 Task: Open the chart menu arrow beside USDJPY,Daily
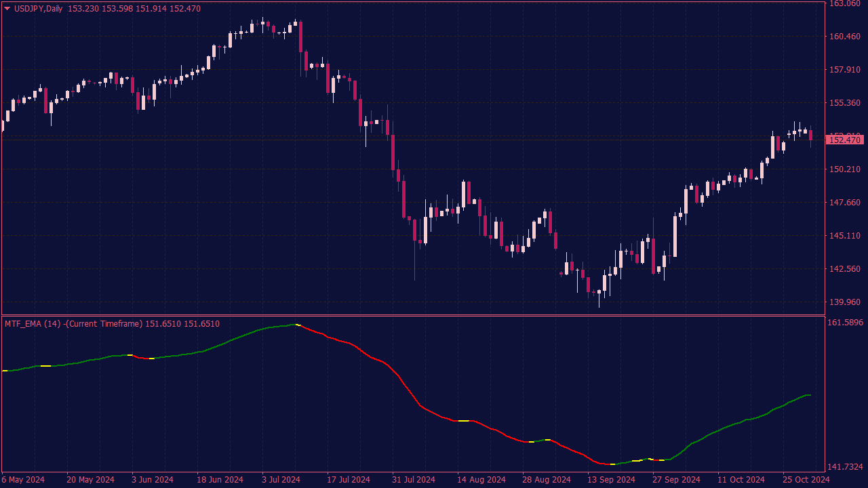[x=7, y=8]
